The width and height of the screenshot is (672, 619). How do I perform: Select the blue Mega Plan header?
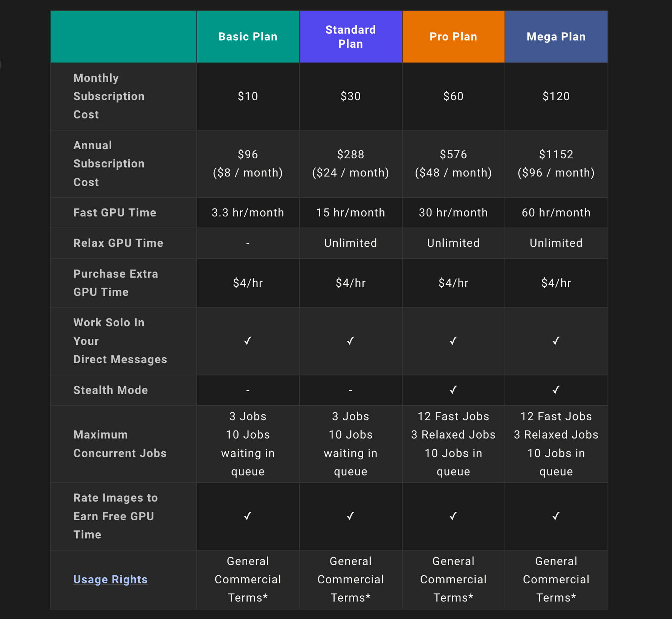556,37
